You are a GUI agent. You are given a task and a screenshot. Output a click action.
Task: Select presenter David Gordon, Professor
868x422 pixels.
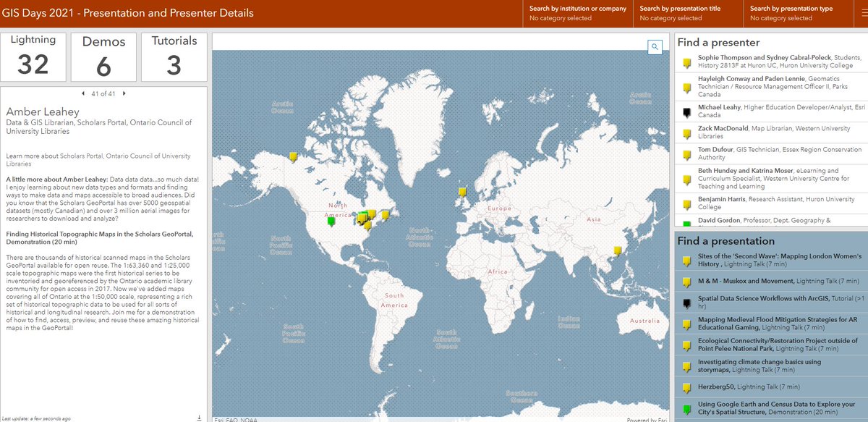click(770, 221)
